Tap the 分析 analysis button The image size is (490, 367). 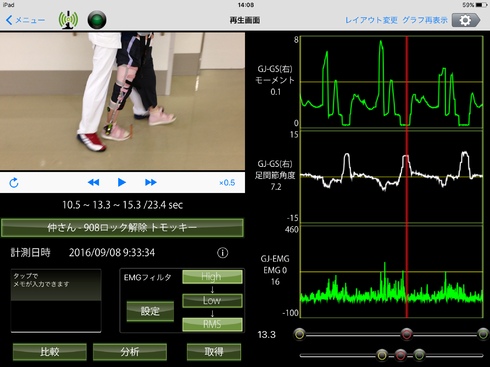130,352
